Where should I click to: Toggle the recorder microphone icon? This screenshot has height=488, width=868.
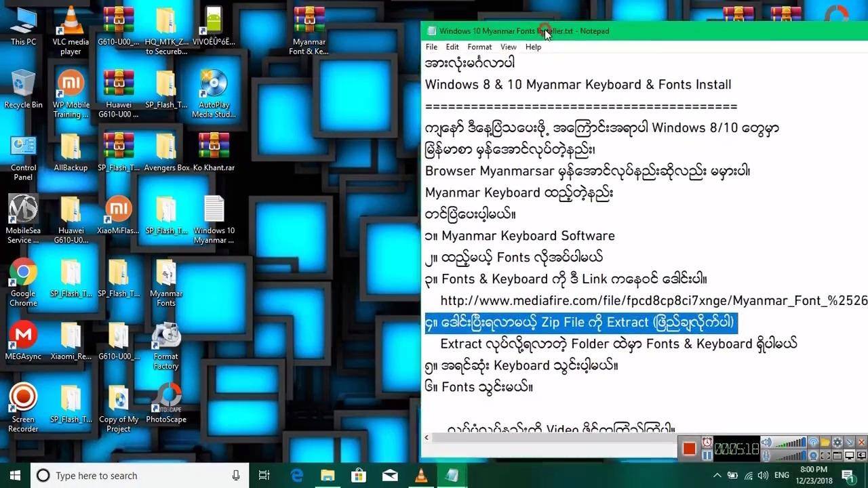point(766,455)
